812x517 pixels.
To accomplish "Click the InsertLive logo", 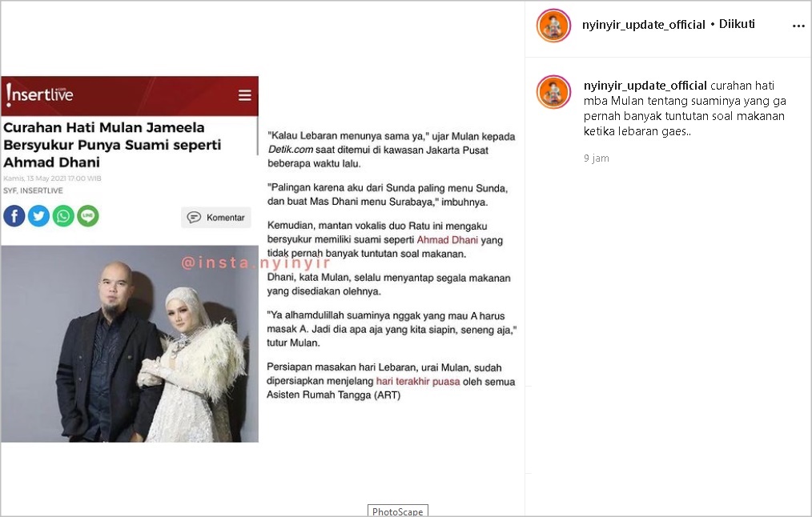I will 40,94.
